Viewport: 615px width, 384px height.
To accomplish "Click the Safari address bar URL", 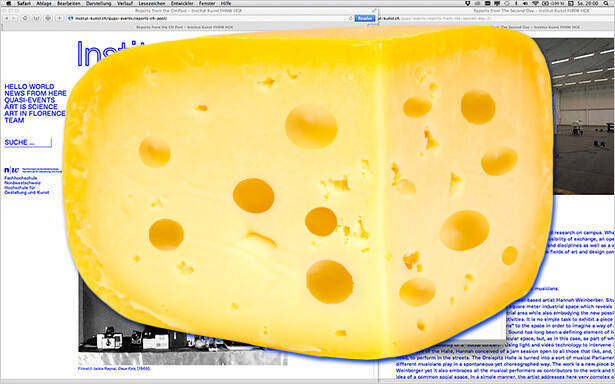I will [x=121, y=18].
